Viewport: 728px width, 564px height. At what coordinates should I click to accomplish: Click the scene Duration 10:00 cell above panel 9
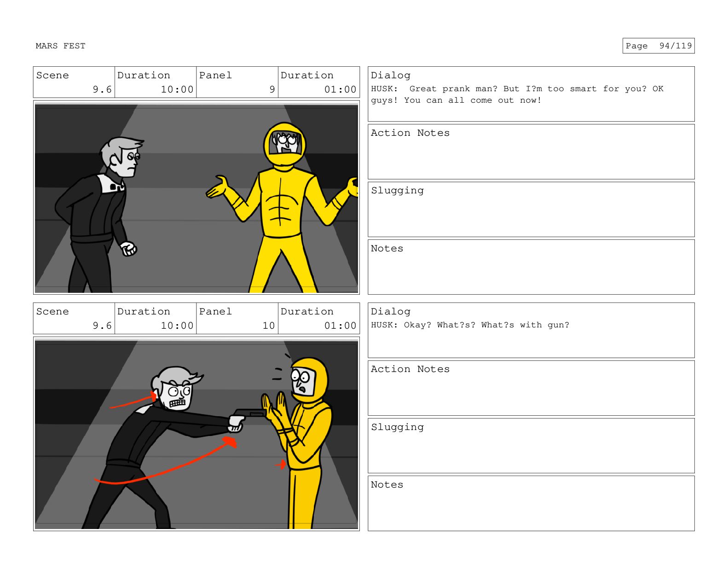tap(156, 82)
